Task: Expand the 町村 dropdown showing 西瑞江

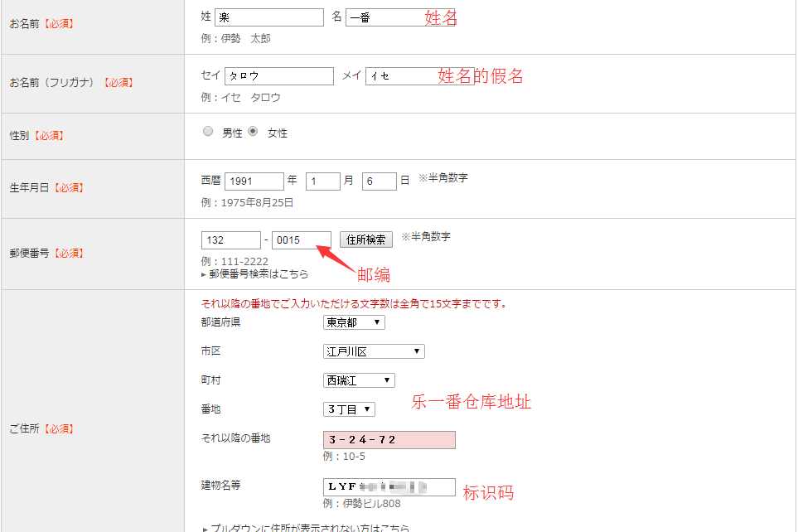Action: pyautogui.click(x=359, y=380)
